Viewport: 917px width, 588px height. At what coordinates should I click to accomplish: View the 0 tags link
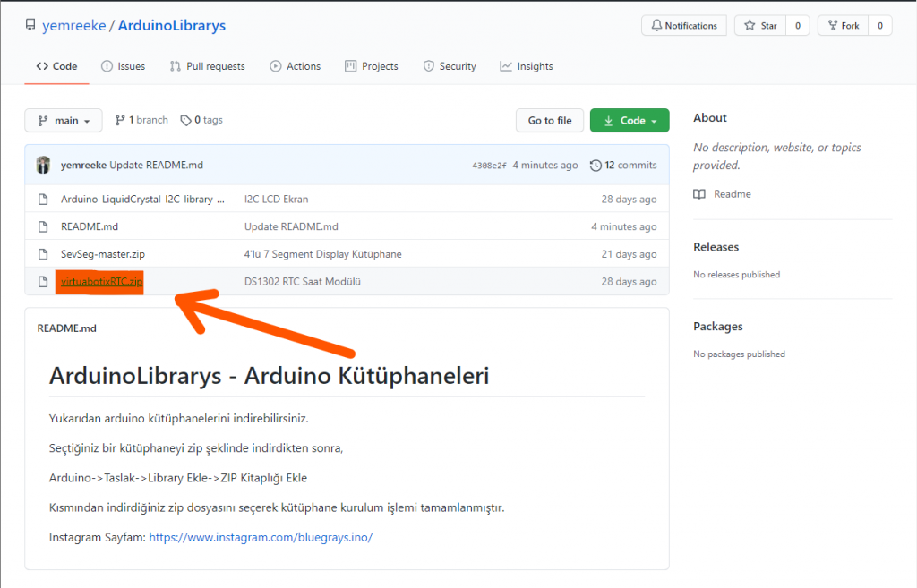click(201, 120)
